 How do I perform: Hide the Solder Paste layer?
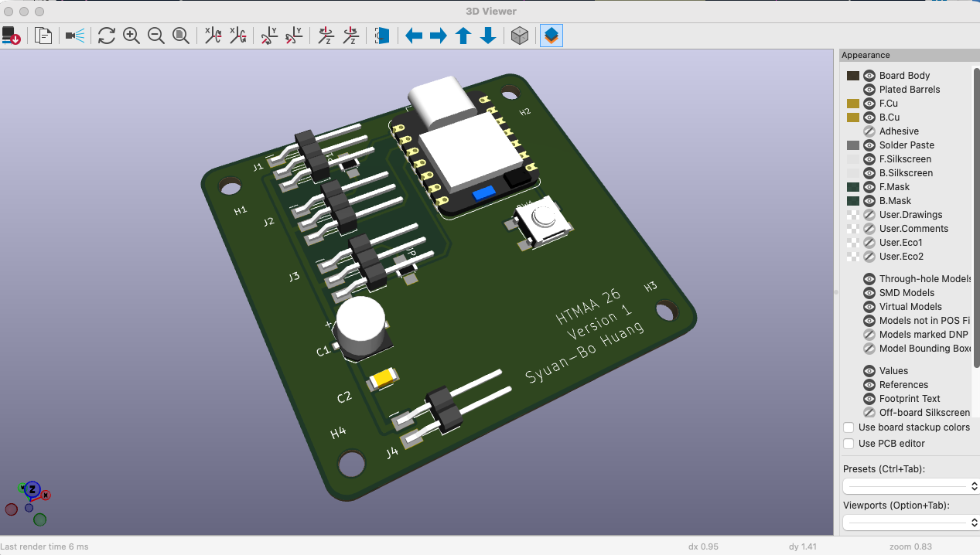click(x=869, y=145)
